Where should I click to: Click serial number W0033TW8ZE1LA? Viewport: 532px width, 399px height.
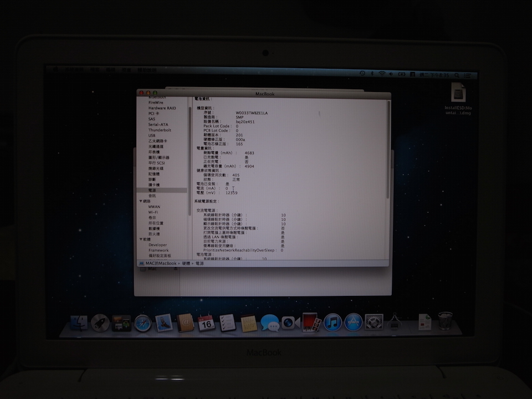(252, 113)
